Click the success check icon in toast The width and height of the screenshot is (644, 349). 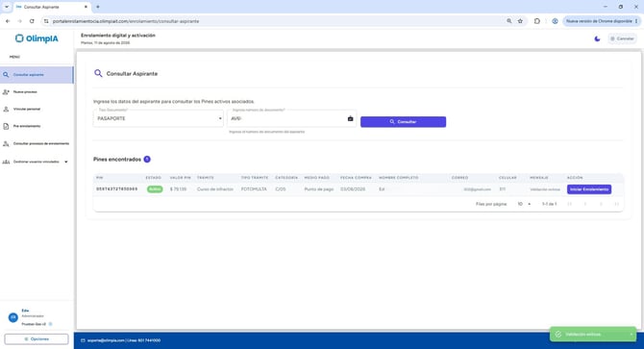tap(558, 335)
